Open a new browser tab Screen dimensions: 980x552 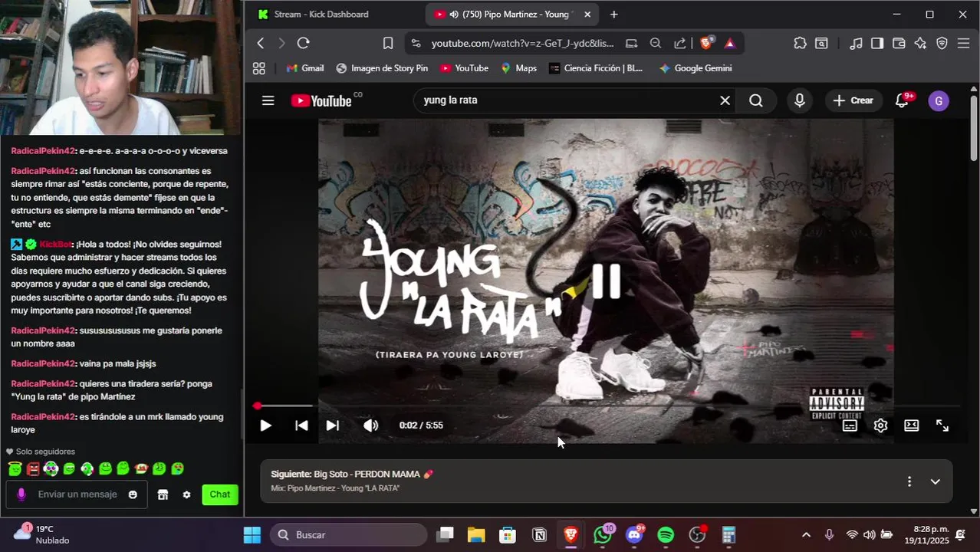tap(613, 15)
